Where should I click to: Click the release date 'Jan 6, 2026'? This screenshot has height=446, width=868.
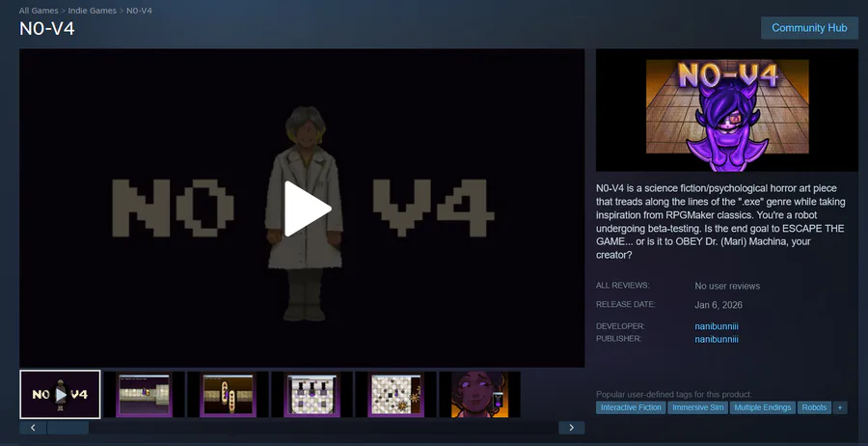719,305
